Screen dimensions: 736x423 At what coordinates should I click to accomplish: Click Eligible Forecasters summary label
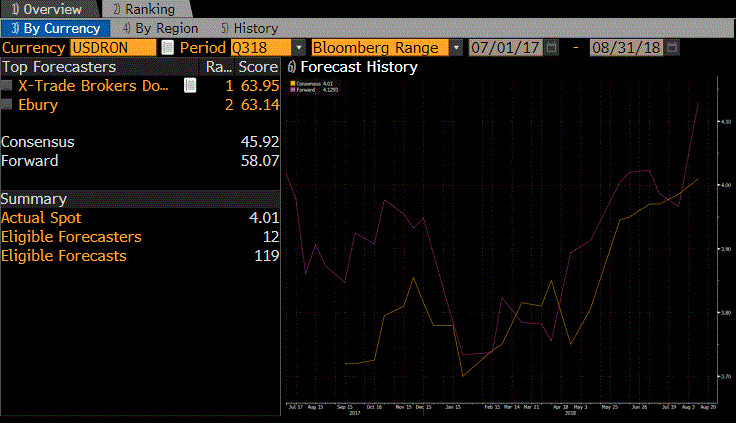point(71,237)
